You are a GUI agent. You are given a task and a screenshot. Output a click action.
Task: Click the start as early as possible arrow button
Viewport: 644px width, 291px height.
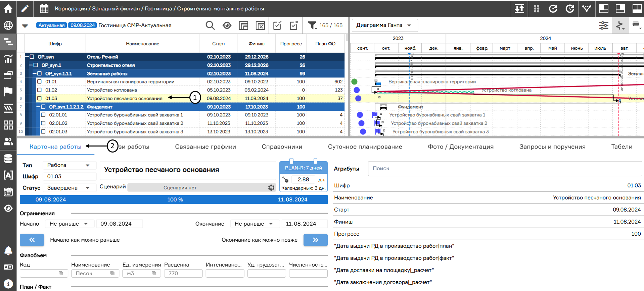coord(32,240)
